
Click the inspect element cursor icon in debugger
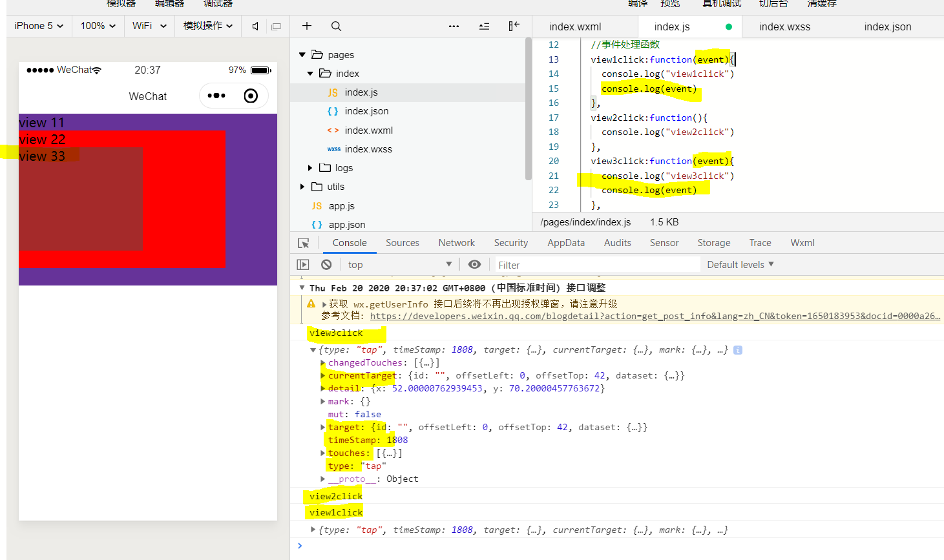tap(302, 242)
